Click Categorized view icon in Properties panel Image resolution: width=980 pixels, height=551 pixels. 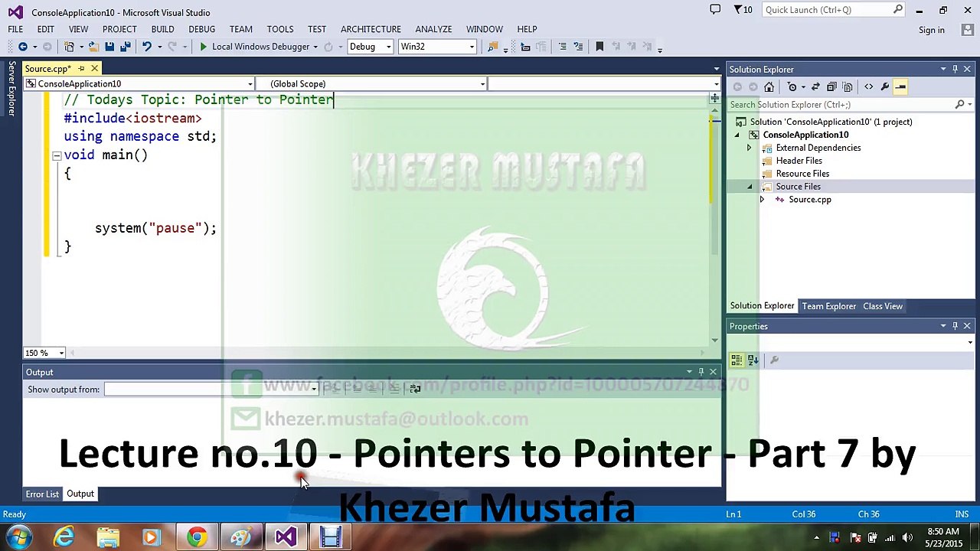click(737, 360)
